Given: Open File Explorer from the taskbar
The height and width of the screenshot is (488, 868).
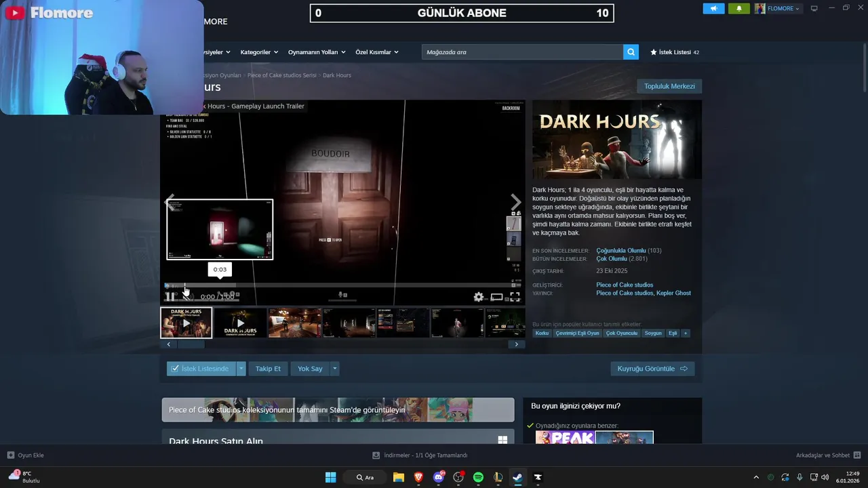Looking at the screenshot, I should [399, 477].
